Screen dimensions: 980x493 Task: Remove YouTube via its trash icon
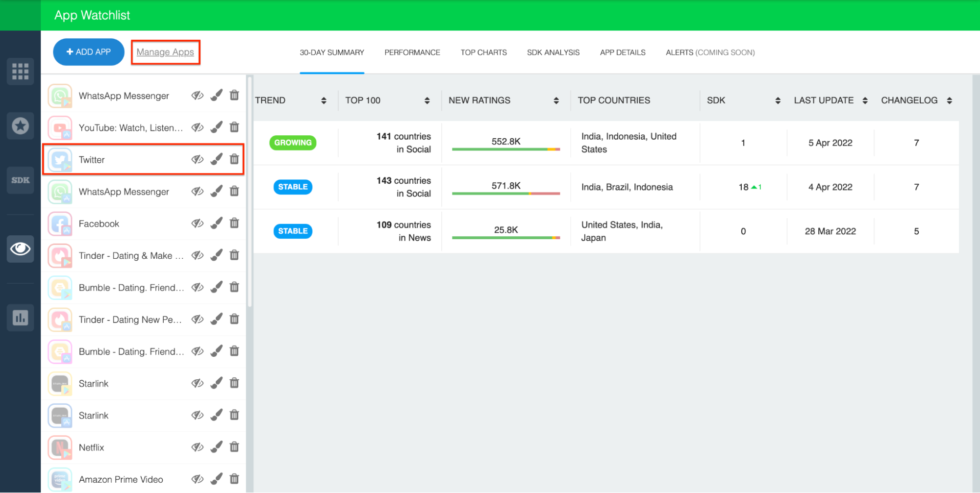click(x=234, y=127)
